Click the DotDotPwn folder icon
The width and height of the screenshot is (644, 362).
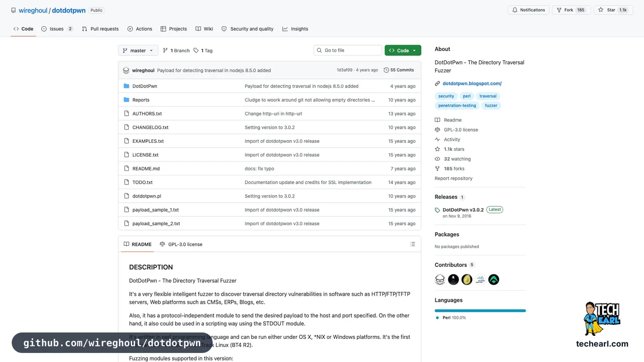[126, 86]
